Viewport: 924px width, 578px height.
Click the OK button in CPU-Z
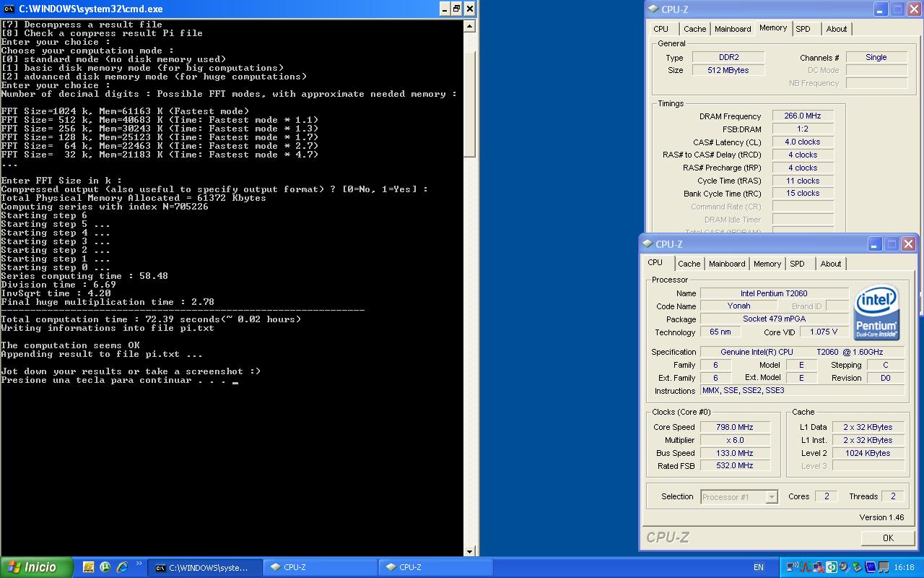click(x=888, y=538)
